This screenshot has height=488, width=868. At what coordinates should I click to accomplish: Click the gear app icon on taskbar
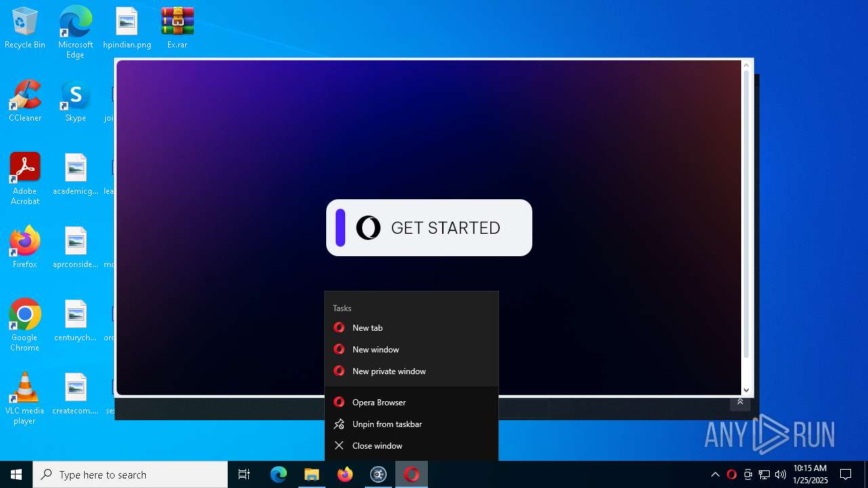[378, 474]
